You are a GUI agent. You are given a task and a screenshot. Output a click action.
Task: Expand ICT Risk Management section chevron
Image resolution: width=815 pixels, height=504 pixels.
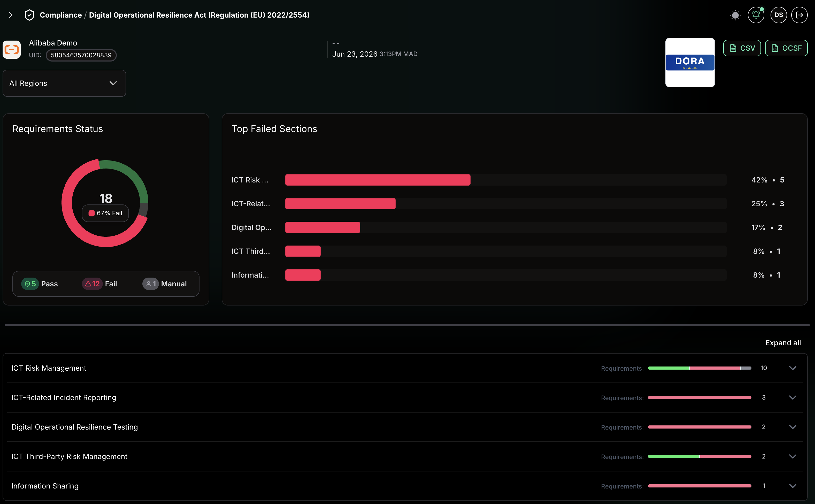click(793, 368)
